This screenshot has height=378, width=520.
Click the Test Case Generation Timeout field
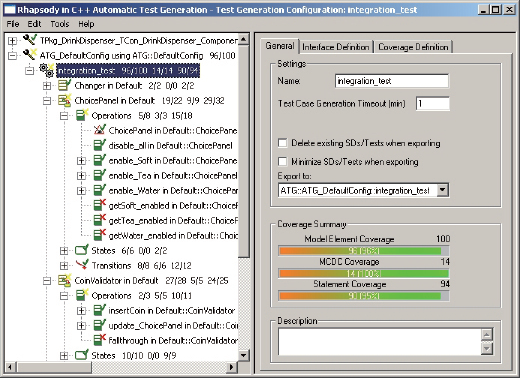(x=433, y=104)
